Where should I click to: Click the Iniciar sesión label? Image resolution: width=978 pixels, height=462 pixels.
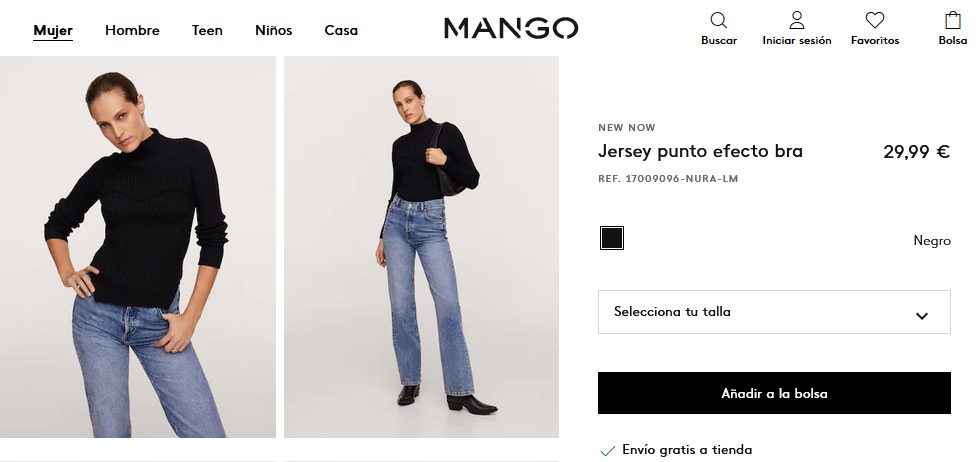tap(796, 41)
